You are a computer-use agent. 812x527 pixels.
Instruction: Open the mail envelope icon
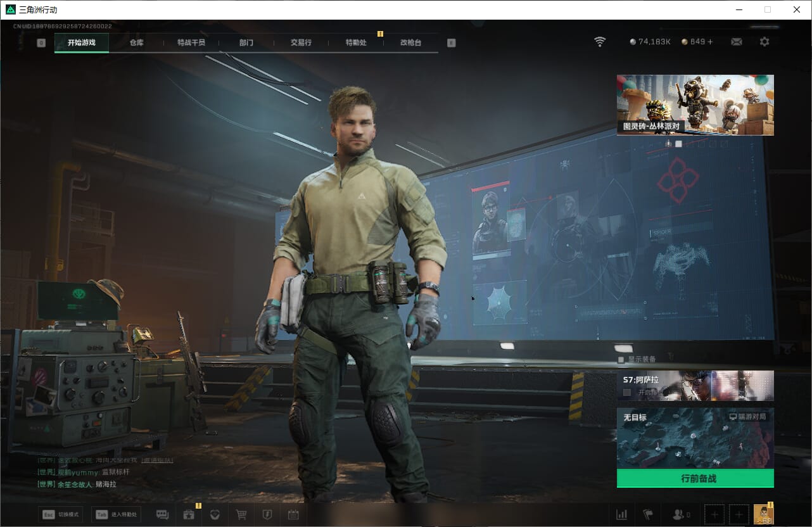coord(737,42)
